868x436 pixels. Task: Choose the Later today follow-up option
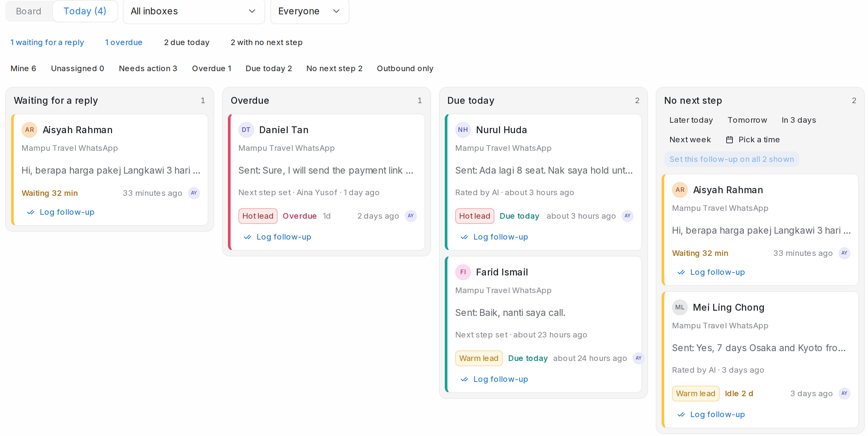click(691, 120)
